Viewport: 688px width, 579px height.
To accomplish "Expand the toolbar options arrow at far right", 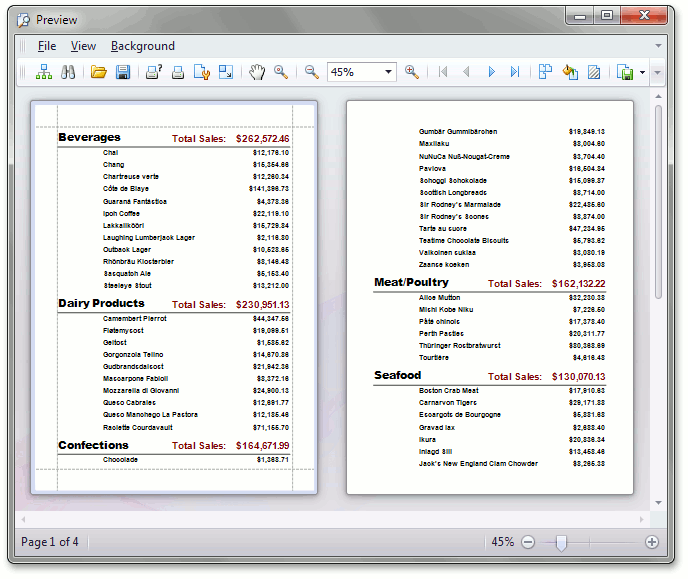I will [657, 72].
